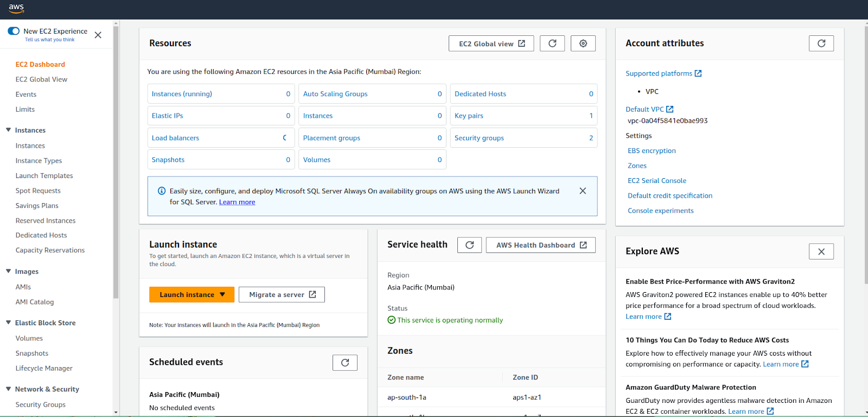Dismiss the SQL Server Launch Wizard notice
The width and height of the screenshot is (868, 417).
tap(583, 191)
